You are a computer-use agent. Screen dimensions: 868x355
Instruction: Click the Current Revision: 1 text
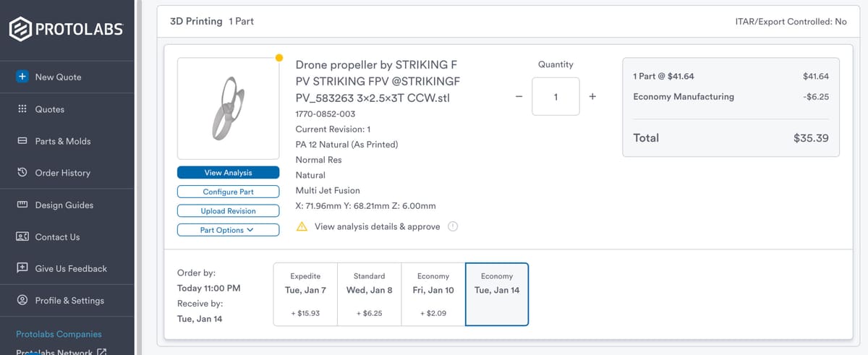[333, 129]
